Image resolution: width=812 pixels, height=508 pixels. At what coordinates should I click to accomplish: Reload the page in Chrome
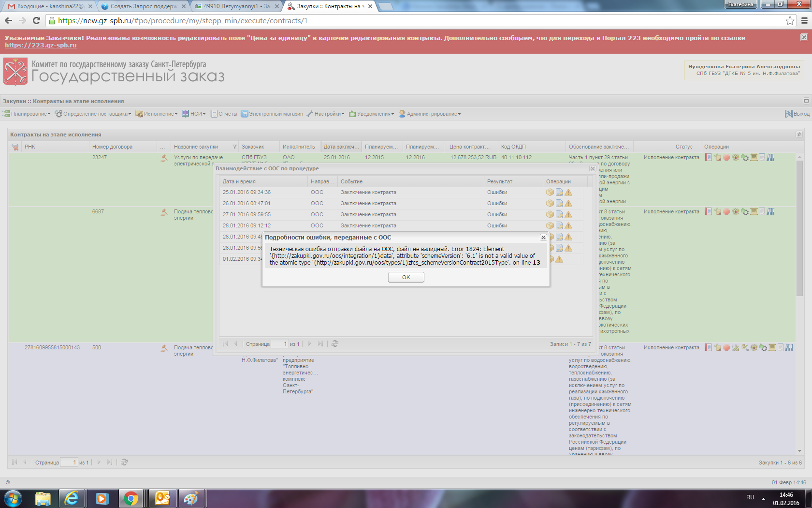[x=36, y=20]
